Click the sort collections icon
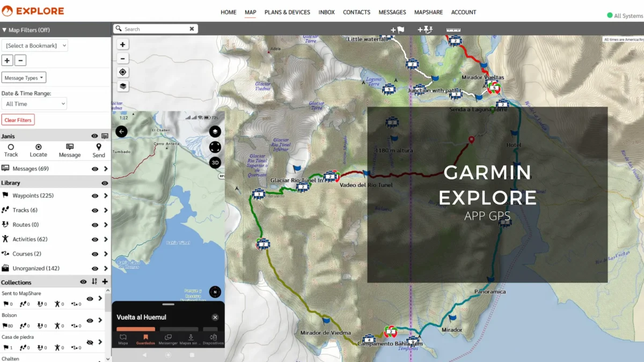The width and height of the screenshot is (644, 362). (x=94, y=282)
